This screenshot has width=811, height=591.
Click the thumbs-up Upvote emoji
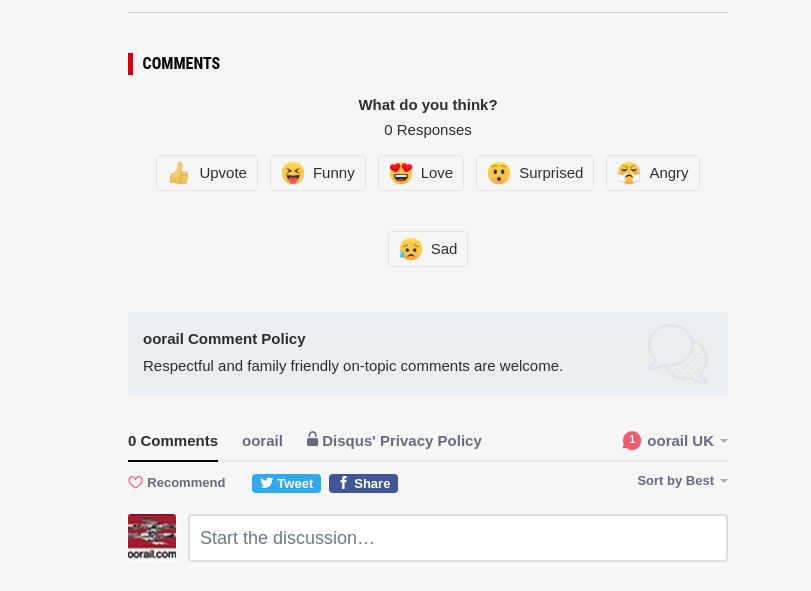point(179,173)
